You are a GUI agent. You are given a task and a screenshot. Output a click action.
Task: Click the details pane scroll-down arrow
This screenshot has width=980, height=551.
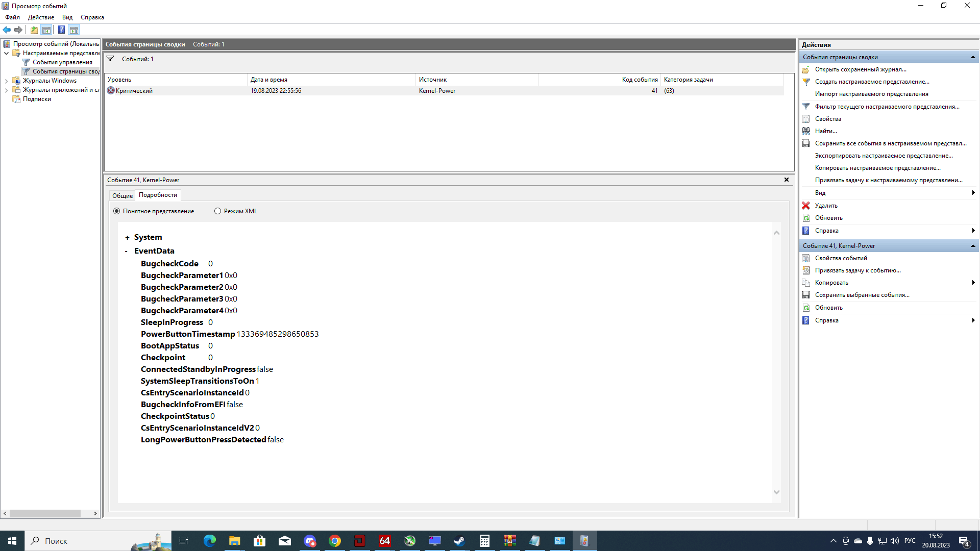[776, 492]
